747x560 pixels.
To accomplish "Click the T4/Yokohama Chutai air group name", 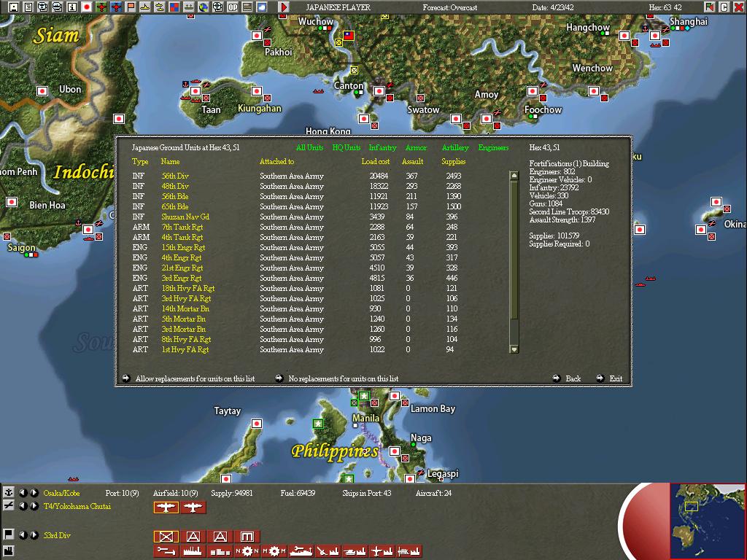I will (x=77, y=506).
